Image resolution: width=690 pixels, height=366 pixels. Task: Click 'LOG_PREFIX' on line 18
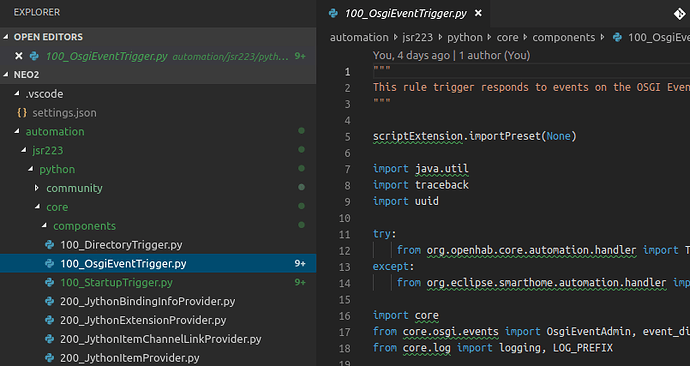(x=583, y=348)
